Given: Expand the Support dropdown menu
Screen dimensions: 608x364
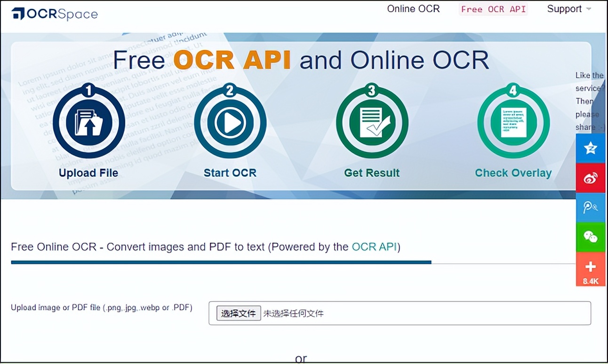Looking at the screenshot, I should click(568, 9).
